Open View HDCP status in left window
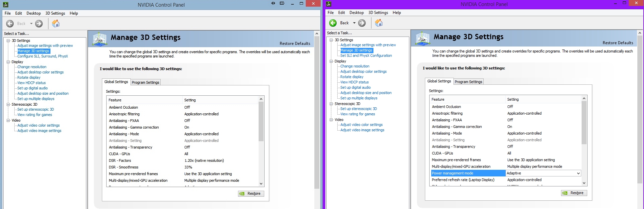Image resolution: width=644 pixels, height=209 pixels. click(x=32, y=83)
